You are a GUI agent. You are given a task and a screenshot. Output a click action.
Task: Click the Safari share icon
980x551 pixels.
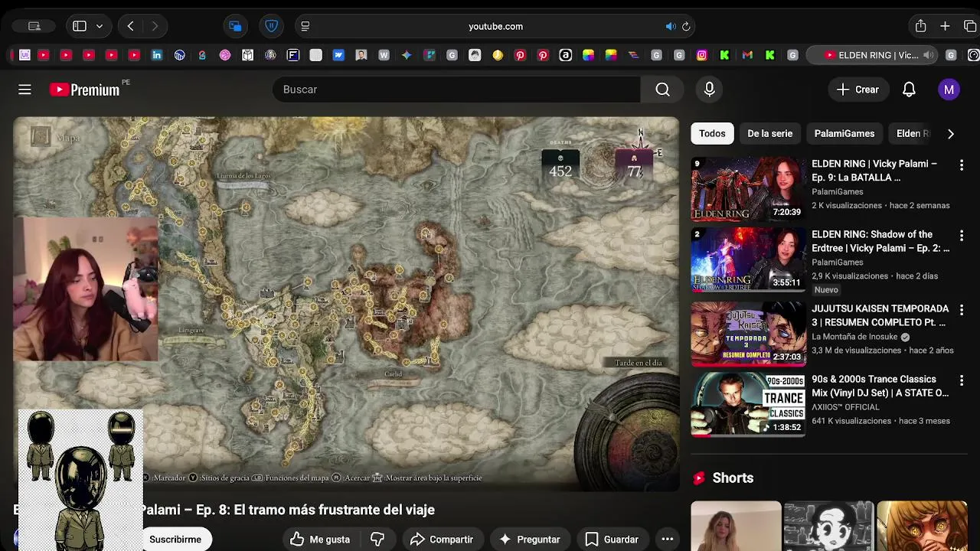[x=921, y=26]
